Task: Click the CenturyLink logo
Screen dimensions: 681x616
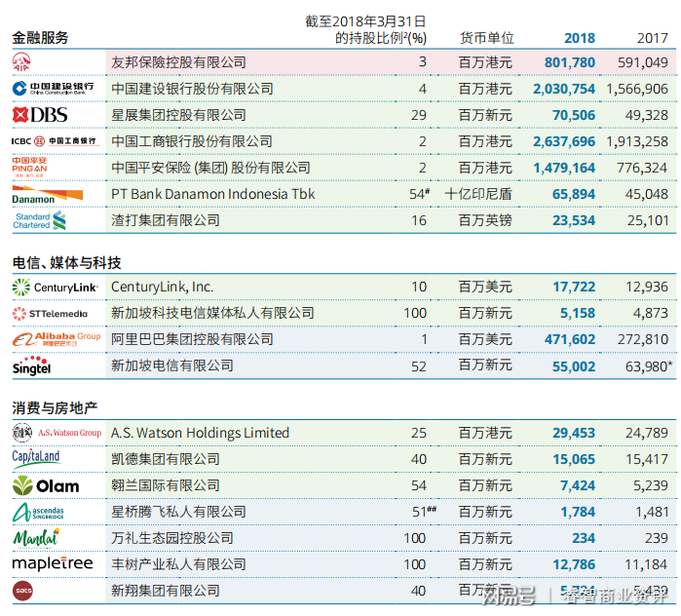Action: click(x=56, y=288)
